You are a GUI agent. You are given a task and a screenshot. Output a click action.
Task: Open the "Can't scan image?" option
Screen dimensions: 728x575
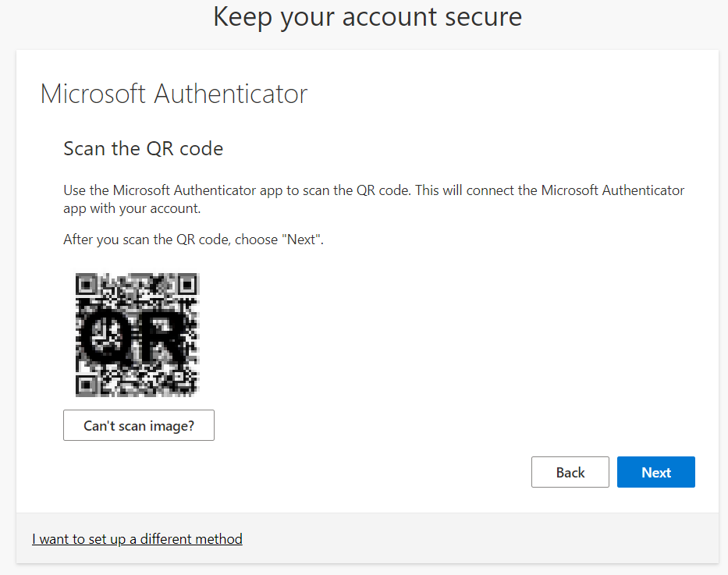tap(138, 425)
